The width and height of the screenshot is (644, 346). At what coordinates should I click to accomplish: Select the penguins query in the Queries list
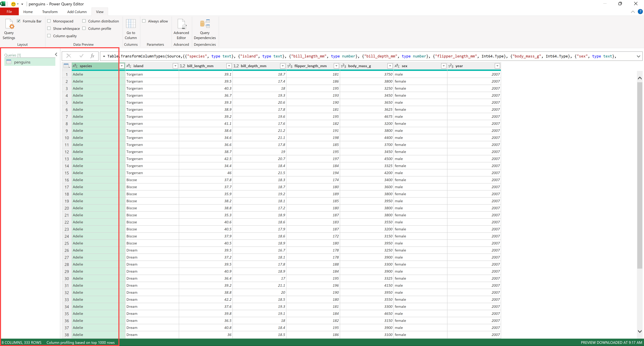(x=22, y=62)
